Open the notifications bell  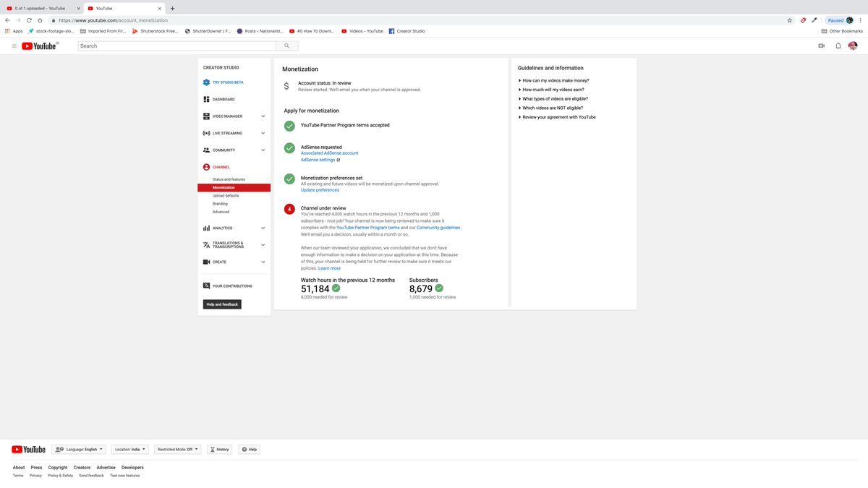(x=838, y=46)
